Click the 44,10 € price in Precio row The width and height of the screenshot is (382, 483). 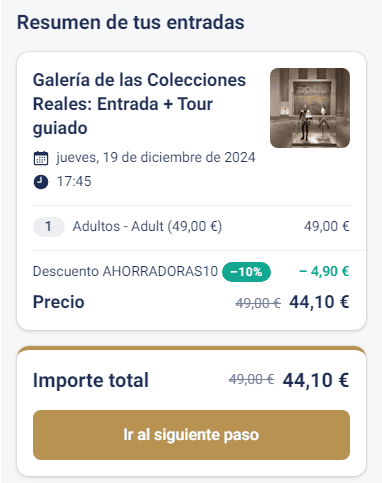click(x=319, y=302)
